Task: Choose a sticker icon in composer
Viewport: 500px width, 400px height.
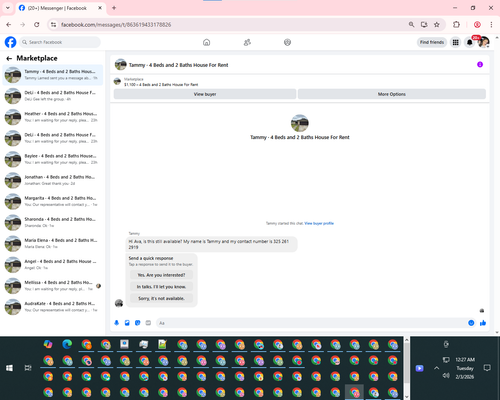Action: point(138,323)
